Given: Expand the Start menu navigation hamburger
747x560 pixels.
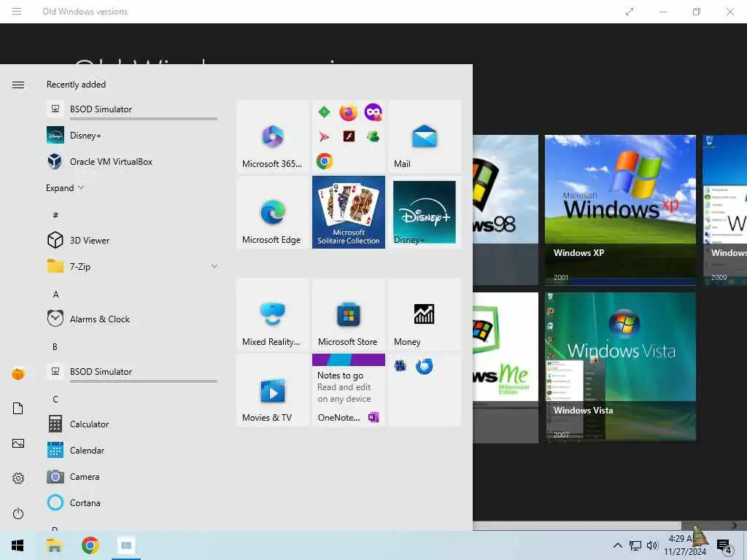Looking at the screenshot, I should pyautogui.click(x=18, y=85).
